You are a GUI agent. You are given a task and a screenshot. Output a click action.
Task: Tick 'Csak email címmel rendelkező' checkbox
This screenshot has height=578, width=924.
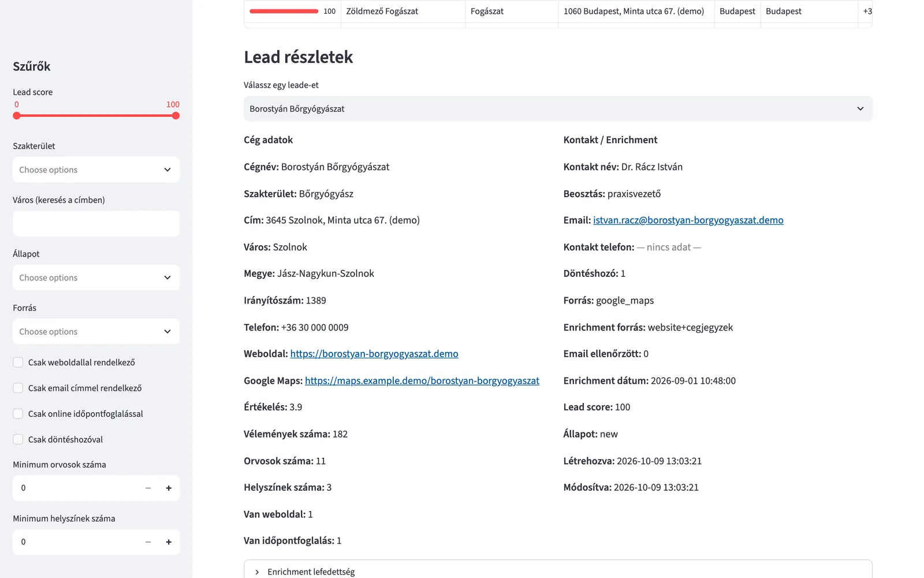tap(18, 388)
